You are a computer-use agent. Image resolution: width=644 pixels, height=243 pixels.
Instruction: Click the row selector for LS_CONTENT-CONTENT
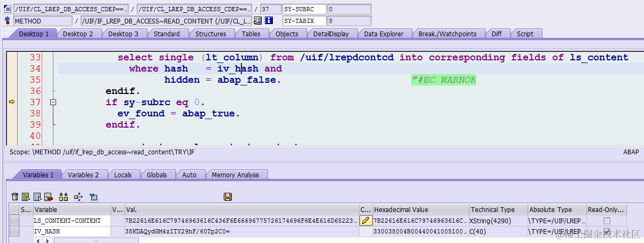click(x=14, y=220)
